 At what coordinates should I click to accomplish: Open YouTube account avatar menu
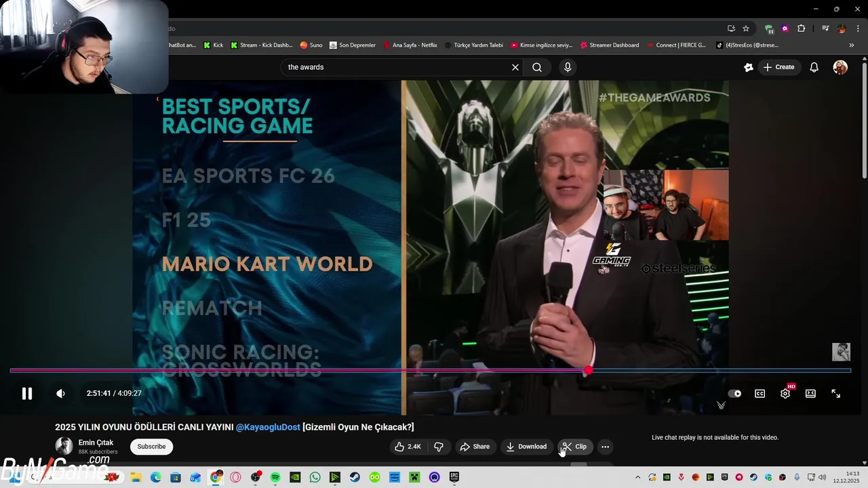pyautogui.click(x=840, y=67)
